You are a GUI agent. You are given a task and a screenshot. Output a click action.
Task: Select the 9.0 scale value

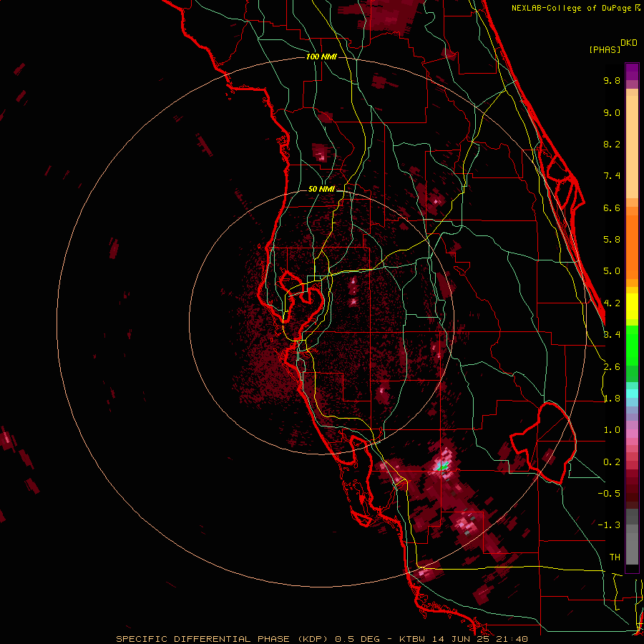612,112
